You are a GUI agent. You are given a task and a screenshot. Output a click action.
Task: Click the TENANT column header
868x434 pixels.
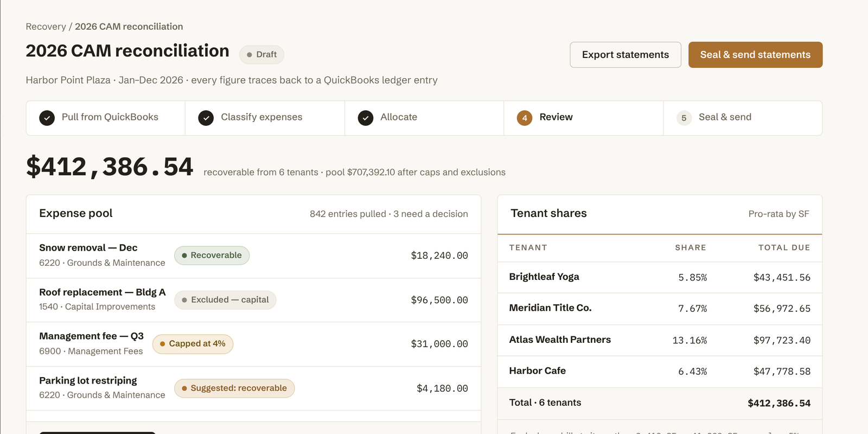(528, 247)
